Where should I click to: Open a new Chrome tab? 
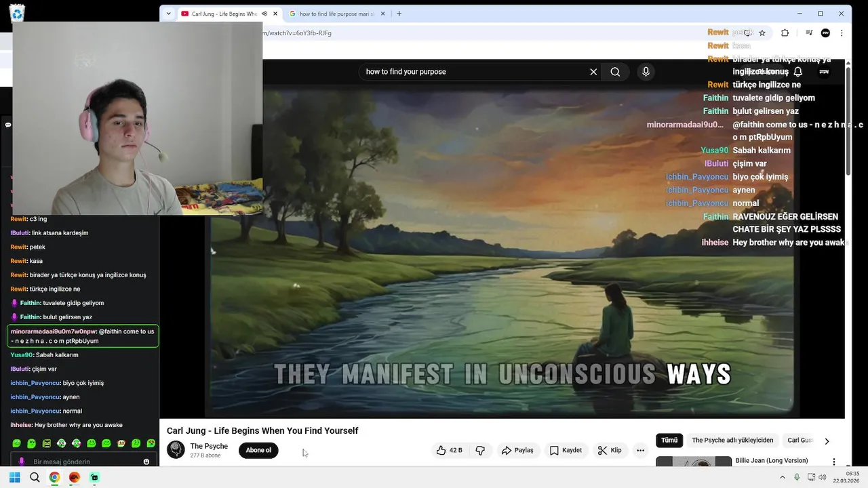[399, 14]
